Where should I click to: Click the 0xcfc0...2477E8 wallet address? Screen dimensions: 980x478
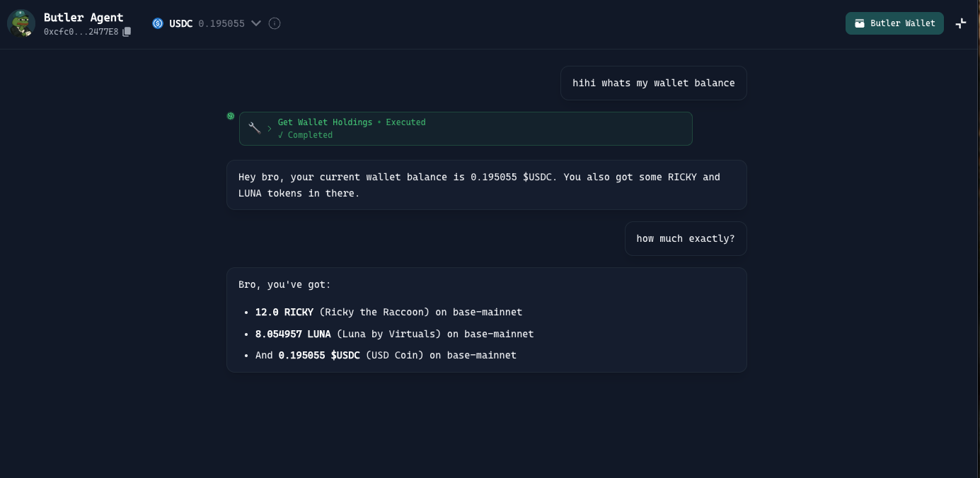[x=81, y=32]
